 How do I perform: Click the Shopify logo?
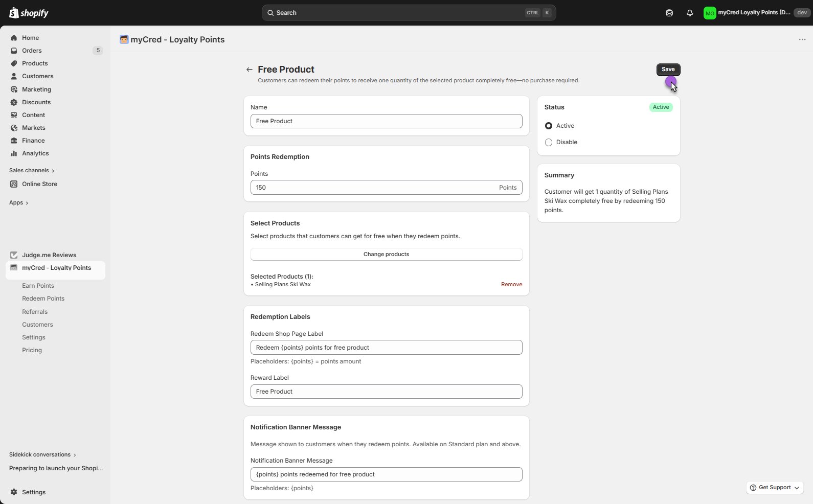(29, 13)
